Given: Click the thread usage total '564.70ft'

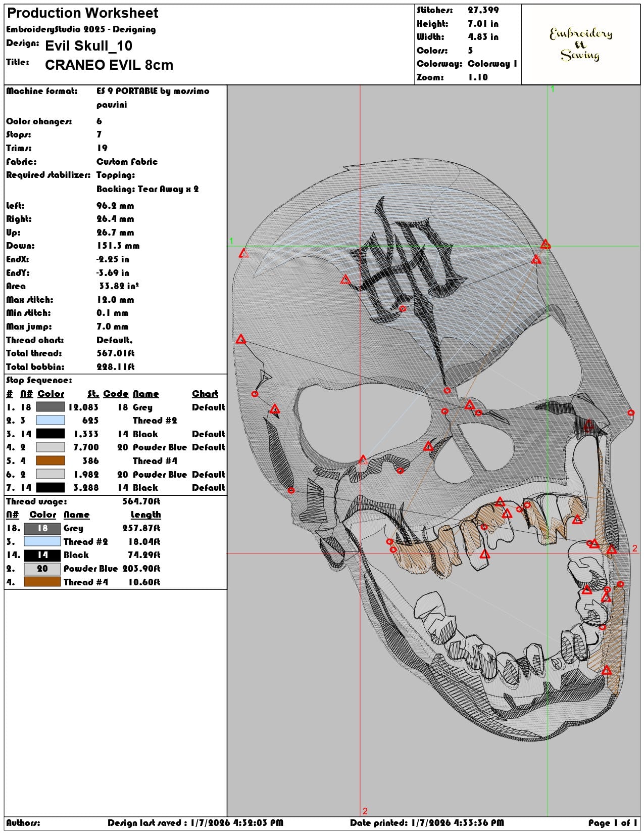Looking at the screenshot, I should point(141,501).
